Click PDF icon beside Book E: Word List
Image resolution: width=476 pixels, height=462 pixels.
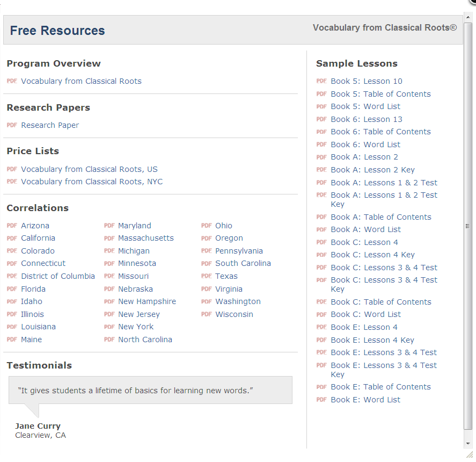[x=321, y=400]
